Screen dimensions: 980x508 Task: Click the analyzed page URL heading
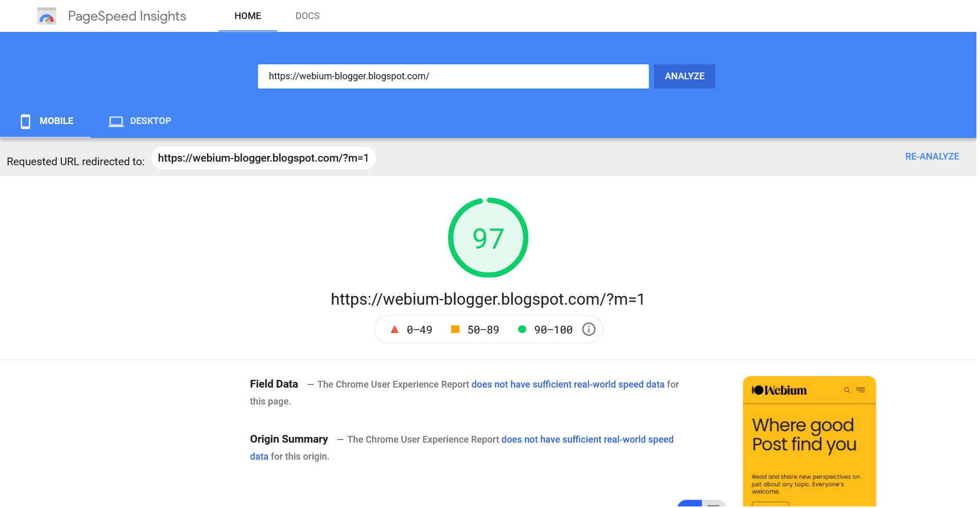[x=488, y=299]
